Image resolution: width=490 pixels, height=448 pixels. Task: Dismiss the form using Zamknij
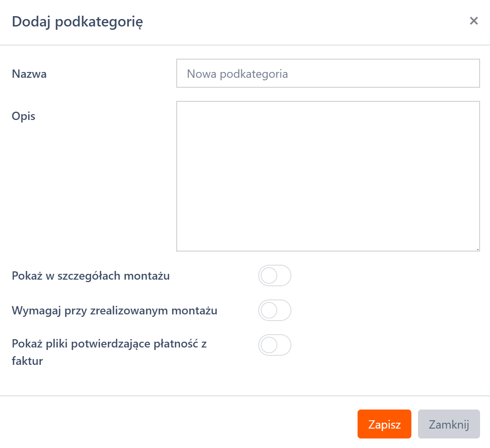[449, 424]
